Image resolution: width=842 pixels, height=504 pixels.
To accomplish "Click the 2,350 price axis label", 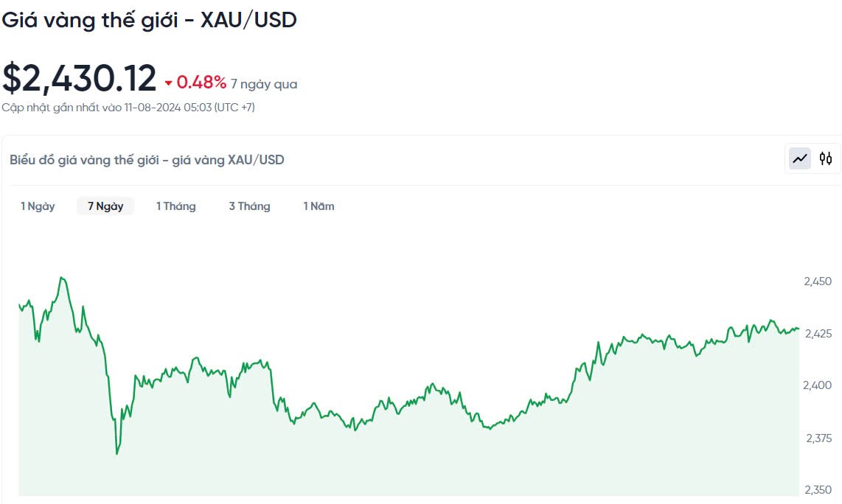I will tap(817, 490).
